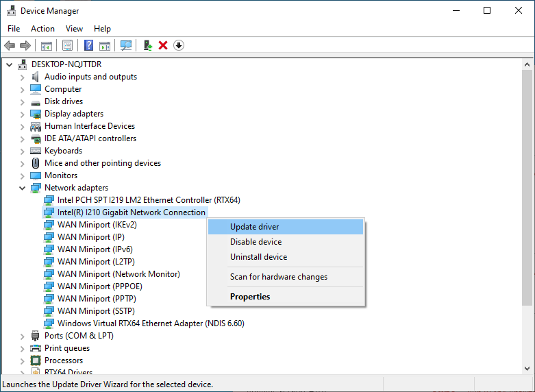Select Windows Virtual RTX64 Ethernet Adapter
This screenshot has height=392, width=535.
coord(151,323)
